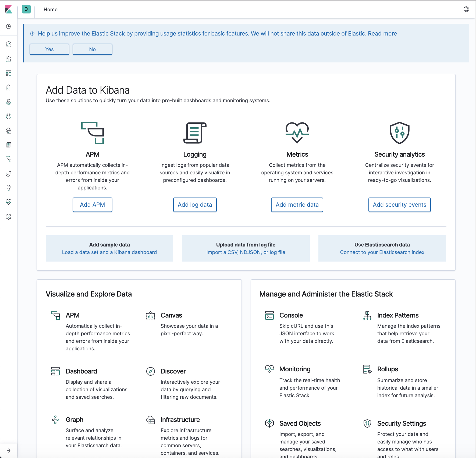
Task: Open APM icon in sidebar
Action: (x=9, y=159)
